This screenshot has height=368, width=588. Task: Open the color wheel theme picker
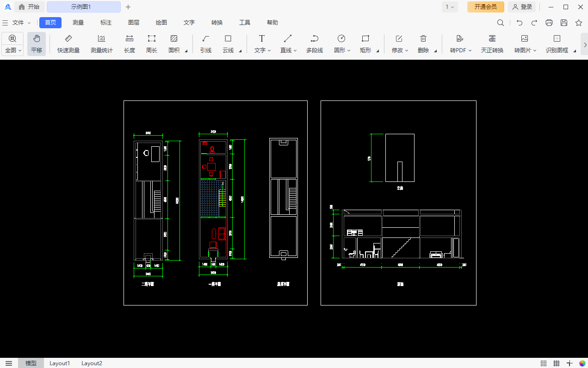(x=582, y=363)
